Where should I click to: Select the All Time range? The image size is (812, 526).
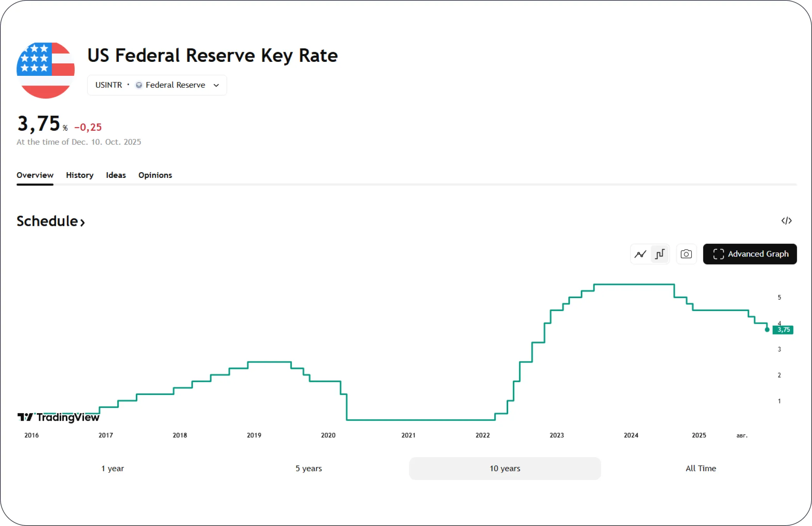701,468
